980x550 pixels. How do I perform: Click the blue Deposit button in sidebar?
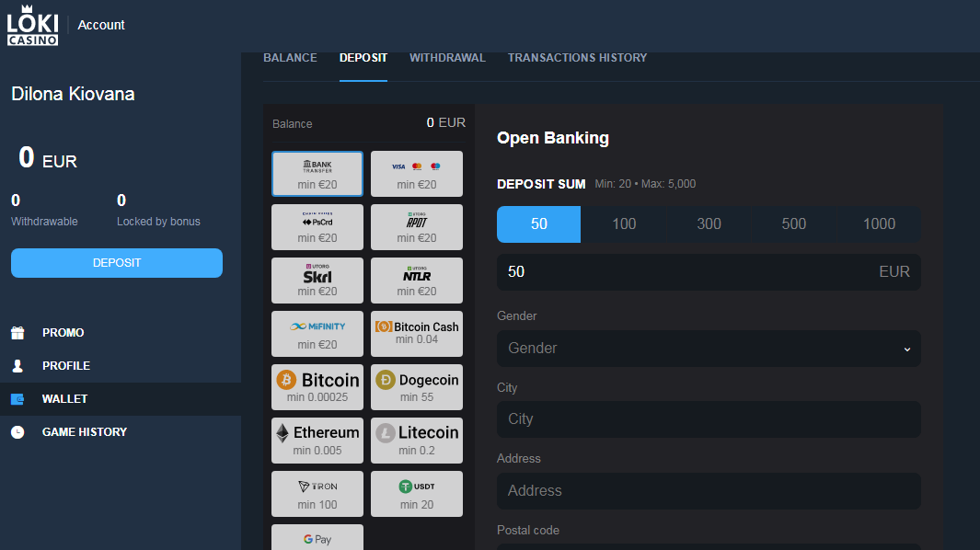pyautogui.click(x=117, y=263)
